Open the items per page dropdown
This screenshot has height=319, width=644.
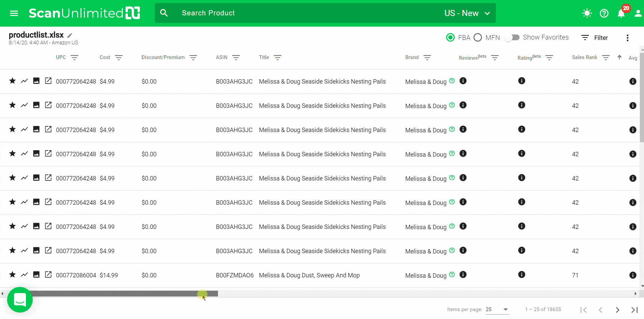tap(497, 309)
